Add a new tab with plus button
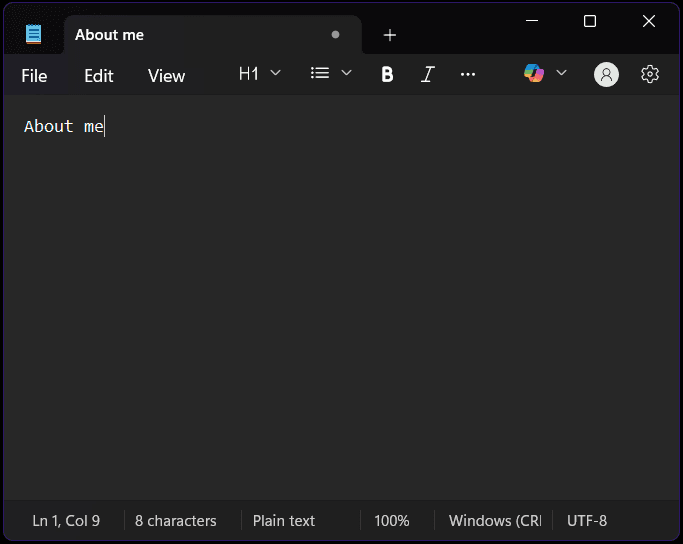Image resolution: width=683 pixels, height=544 pixels. [x=389, y=35]
